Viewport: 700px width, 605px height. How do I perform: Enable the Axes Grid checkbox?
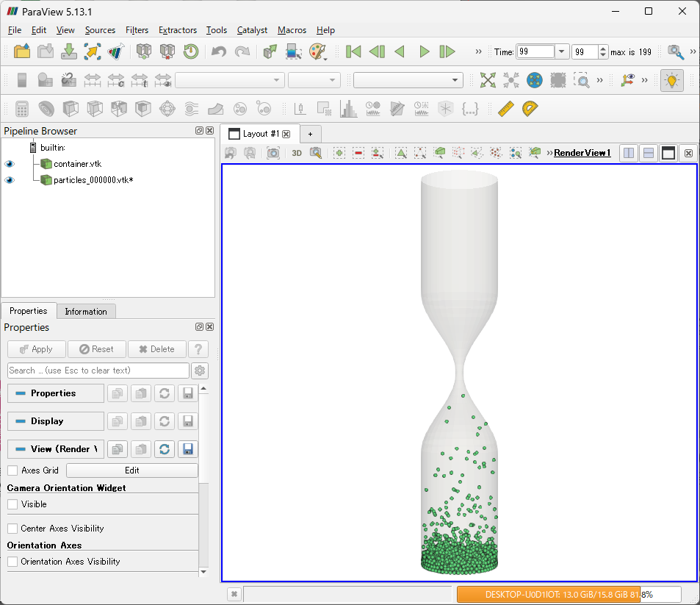(x=12, y=470)
